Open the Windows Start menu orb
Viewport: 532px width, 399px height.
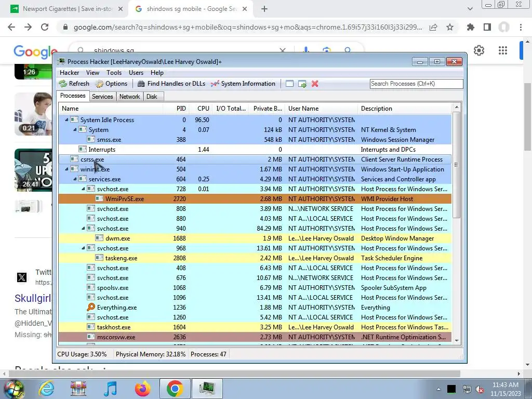pos(14,389)
